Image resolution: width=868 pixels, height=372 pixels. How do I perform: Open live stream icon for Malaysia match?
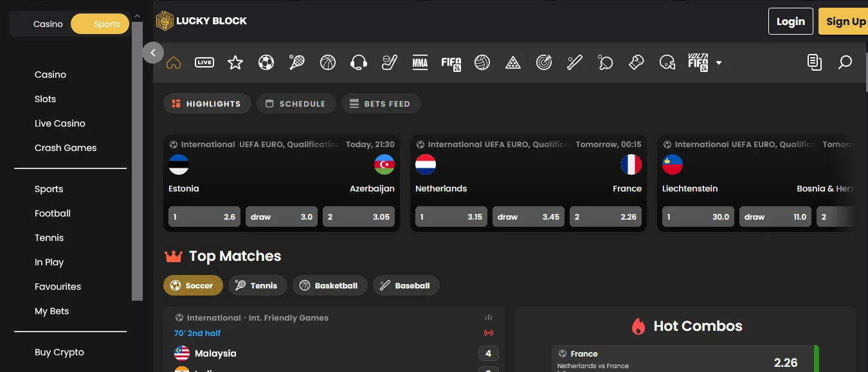pos(489,333)
